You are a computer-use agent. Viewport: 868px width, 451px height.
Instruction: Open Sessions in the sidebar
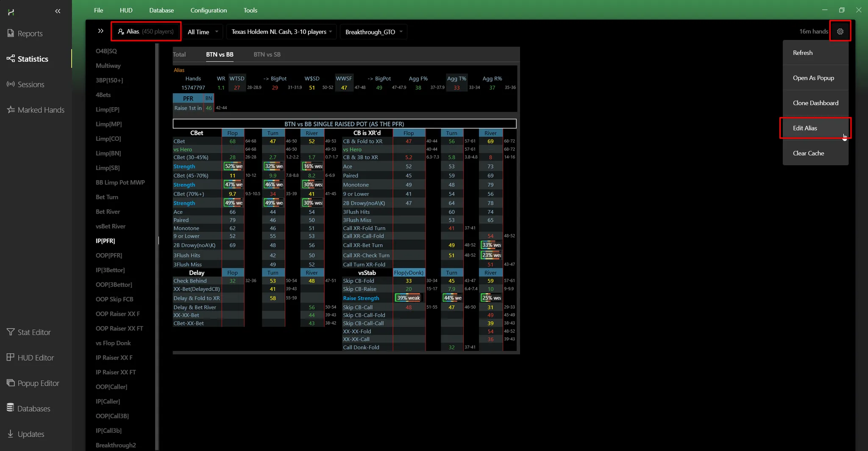(31, 84)
